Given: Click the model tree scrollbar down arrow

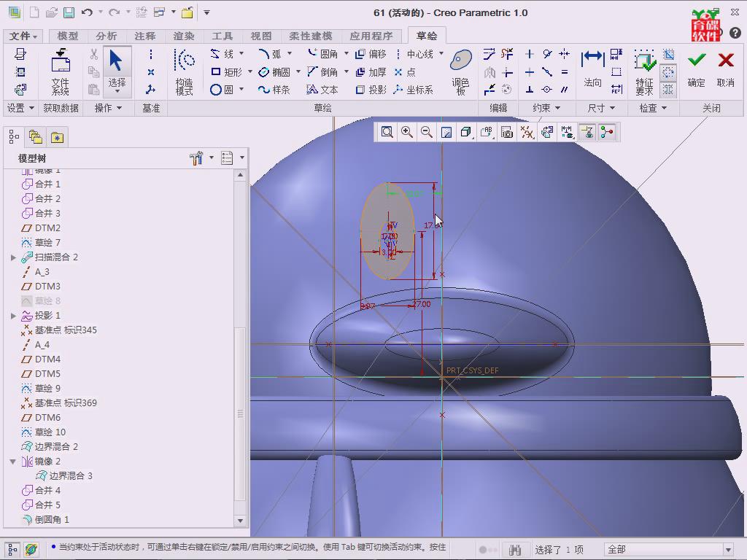Looking at the screenshot, I should [x=240, y=521].
